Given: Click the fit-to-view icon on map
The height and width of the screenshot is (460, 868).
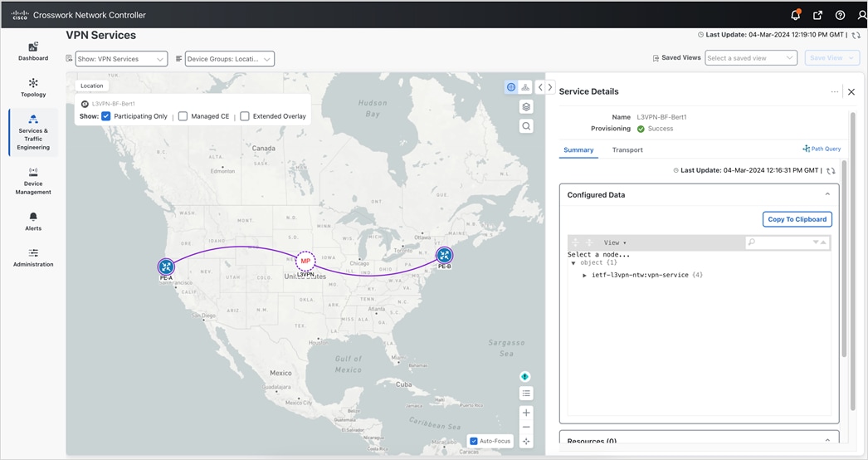Looking at the screenshot, I should click(x=526, y=441).
